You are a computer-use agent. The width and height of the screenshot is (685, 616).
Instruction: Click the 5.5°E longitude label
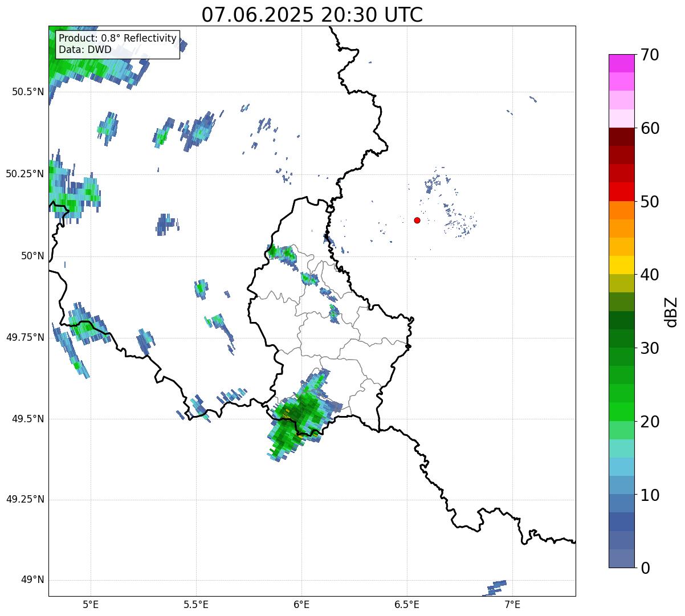pos(196,604)
